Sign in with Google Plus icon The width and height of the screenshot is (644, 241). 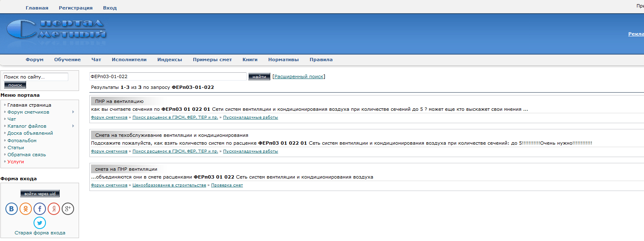(x=68, y=209)
